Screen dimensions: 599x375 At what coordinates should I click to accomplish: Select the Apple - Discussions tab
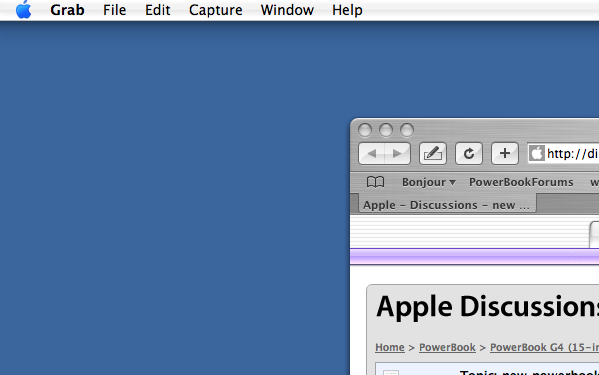click(447, 205)
